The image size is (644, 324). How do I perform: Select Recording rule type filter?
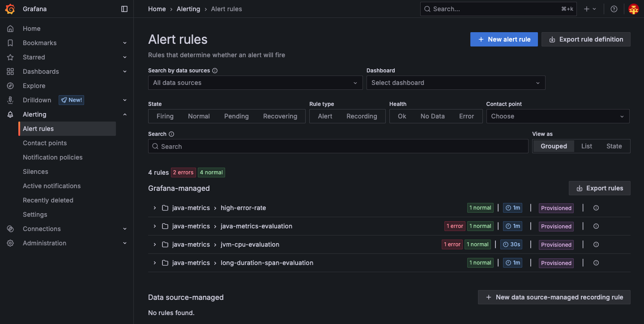(362, 116)
